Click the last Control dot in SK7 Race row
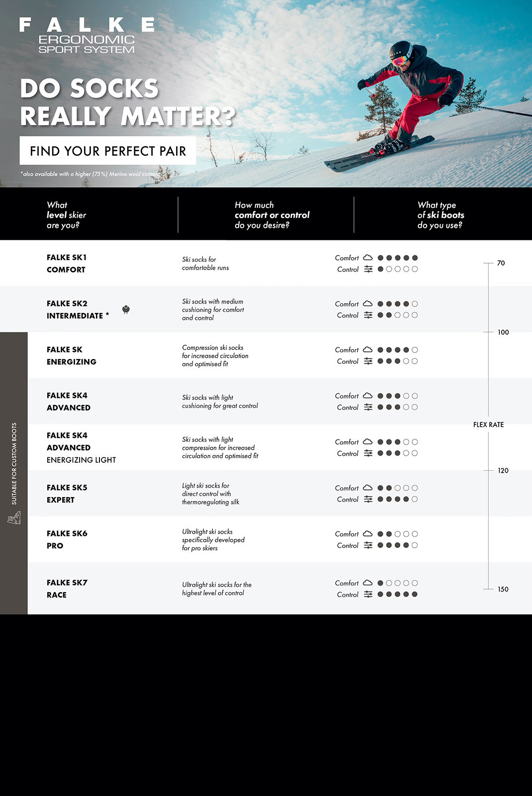Screen dimensions: 532x796 coord(415,594)
